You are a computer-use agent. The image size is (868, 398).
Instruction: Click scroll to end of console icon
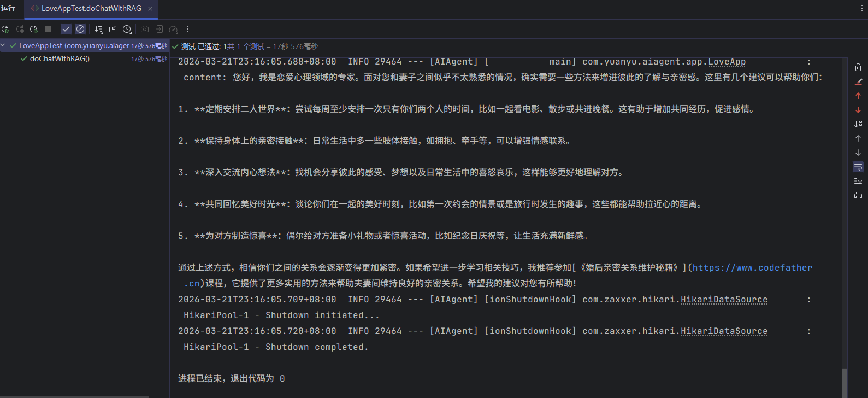858,181
